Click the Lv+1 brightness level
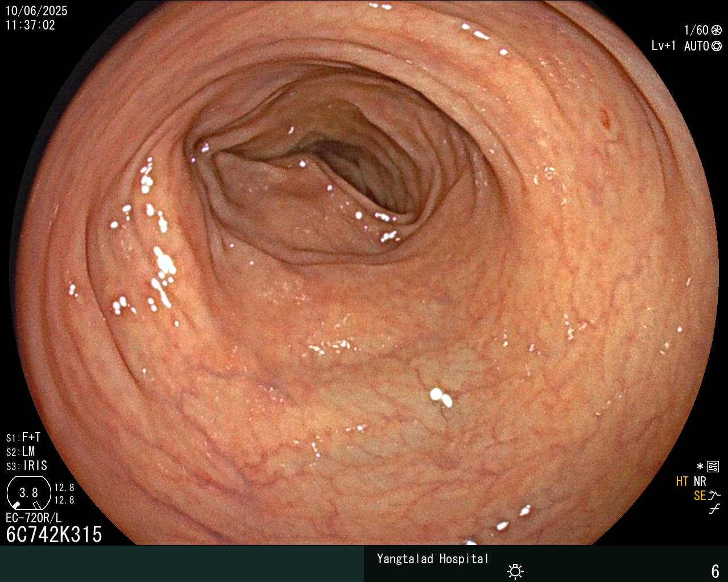728x582 pixels. tap(664, 46)
